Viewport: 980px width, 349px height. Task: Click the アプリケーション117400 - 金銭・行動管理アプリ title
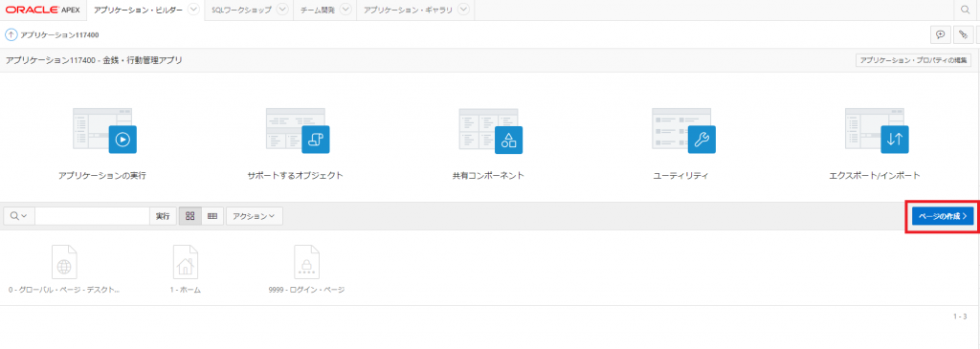(x=95, y=60)
